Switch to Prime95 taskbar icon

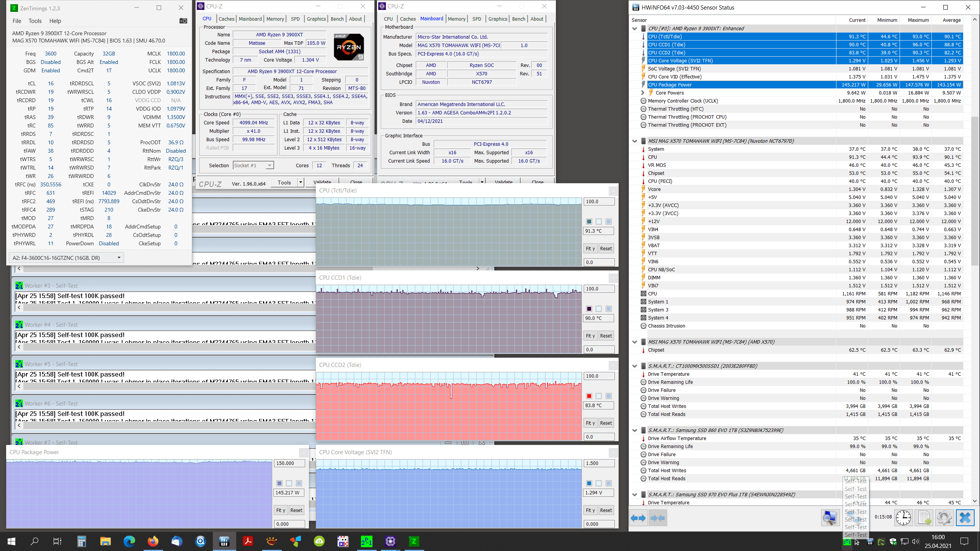[x=366, y=541]
